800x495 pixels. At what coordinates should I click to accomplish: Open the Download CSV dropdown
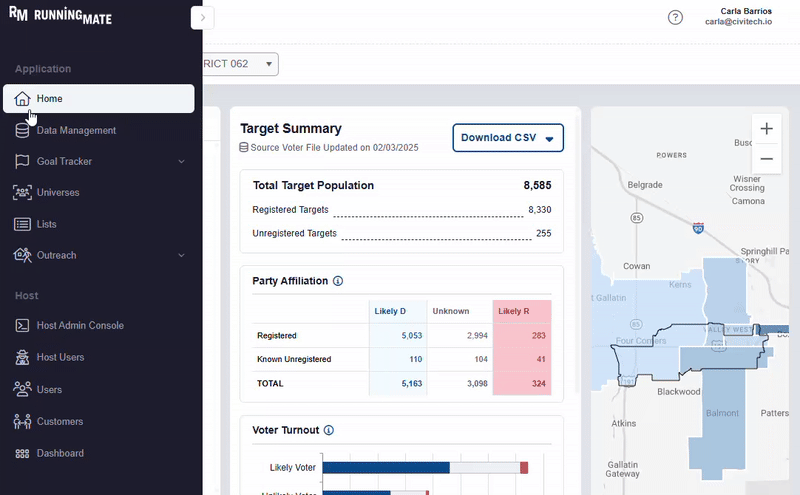tap(508, 138)
